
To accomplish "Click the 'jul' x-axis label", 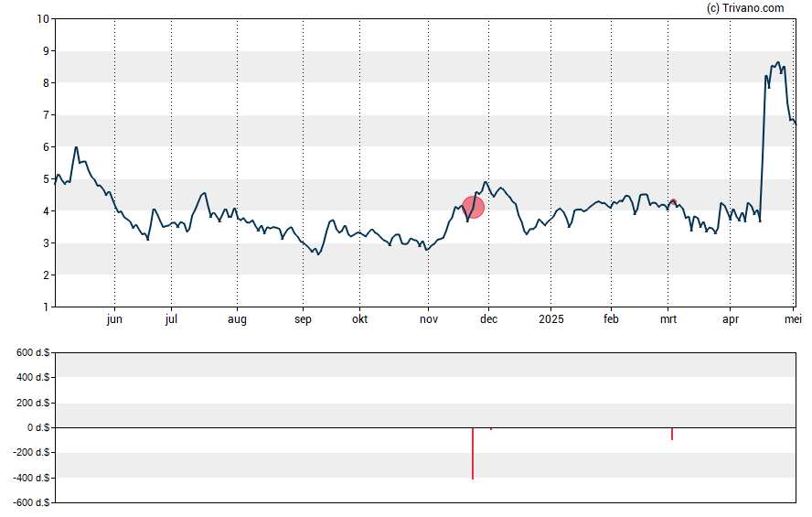I will pyautogui.click(x=171, y=319).
